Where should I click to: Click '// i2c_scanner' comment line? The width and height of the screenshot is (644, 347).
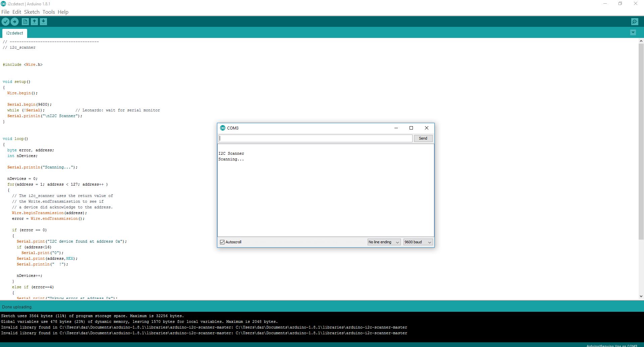tap(19, 47)
